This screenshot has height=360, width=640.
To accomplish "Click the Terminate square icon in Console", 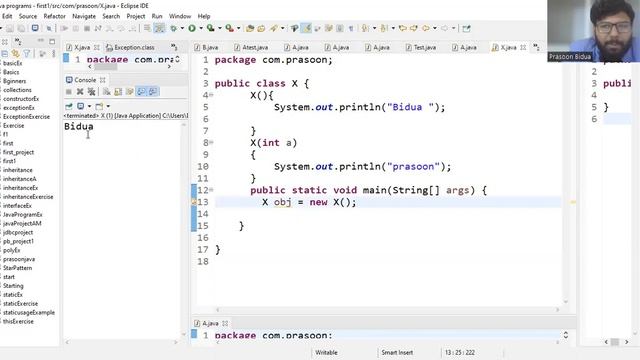I will pyautogui.click(x=69, y=92).
